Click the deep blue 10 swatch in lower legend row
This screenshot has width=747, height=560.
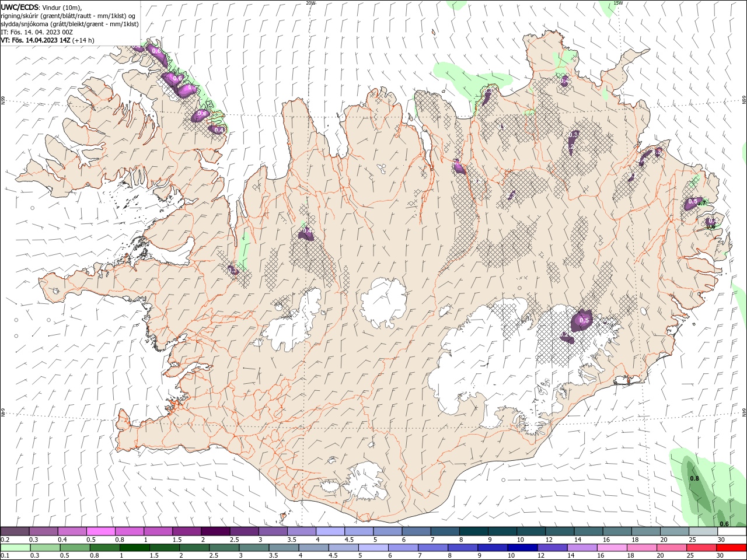point(522,548)
